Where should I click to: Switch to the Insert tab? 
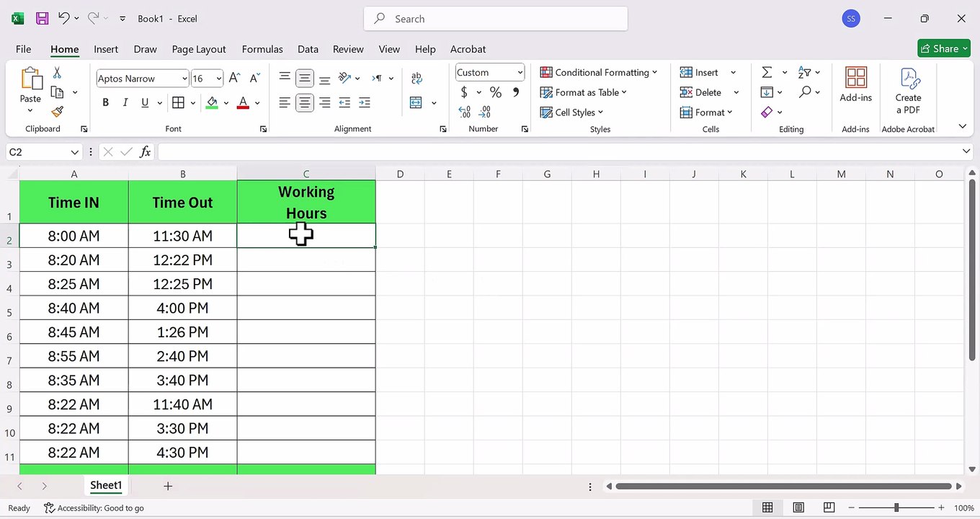[x=106, y=49]
